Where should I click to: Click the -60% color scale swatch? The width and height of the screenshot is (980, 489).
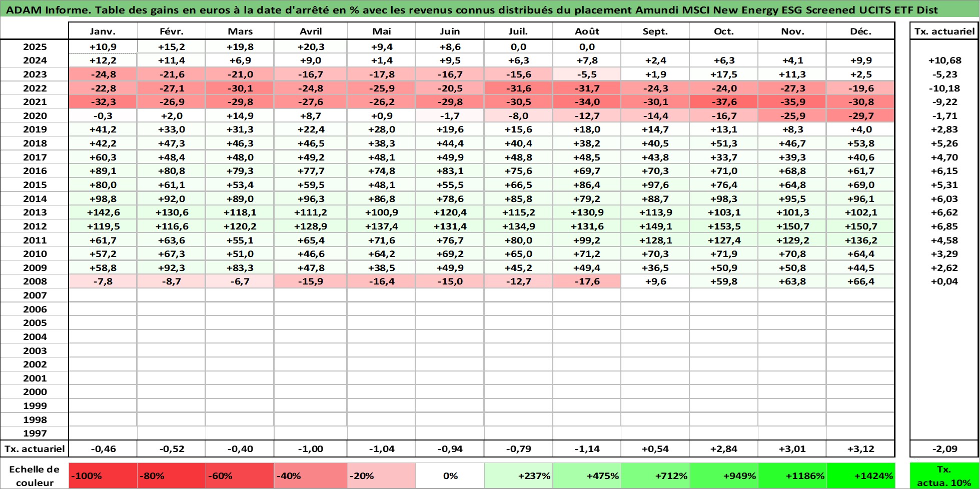(x=240, y=475)
